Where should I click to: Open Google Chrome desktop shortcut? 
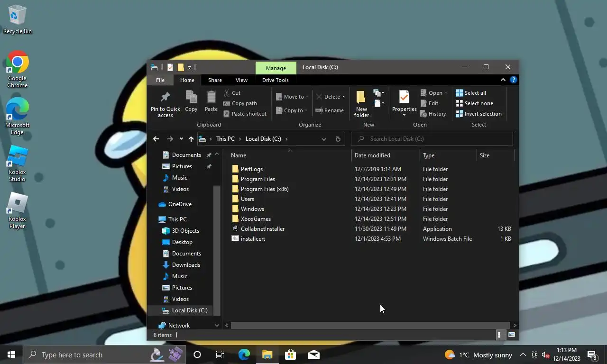click(x=17, y=70)
